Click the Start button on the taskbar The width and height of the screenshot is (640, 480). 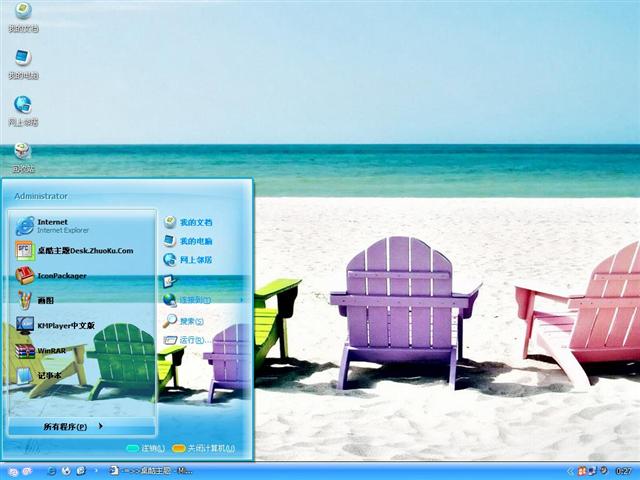point(20,471)
